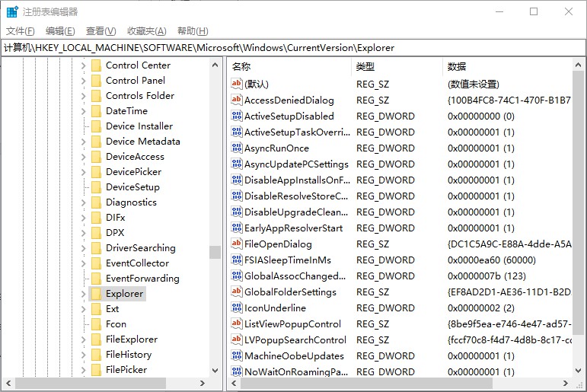Viewport: 587px width, 392px height.
Task: Expand the Explorer key in tree
Action: tap(83, 294)
